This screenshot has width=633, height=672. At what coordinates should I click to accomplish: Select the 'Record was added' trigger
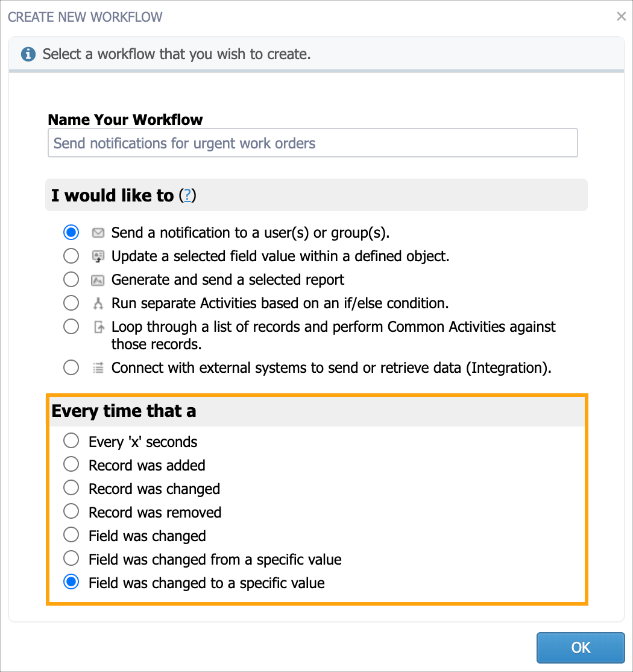pos(71,464)
